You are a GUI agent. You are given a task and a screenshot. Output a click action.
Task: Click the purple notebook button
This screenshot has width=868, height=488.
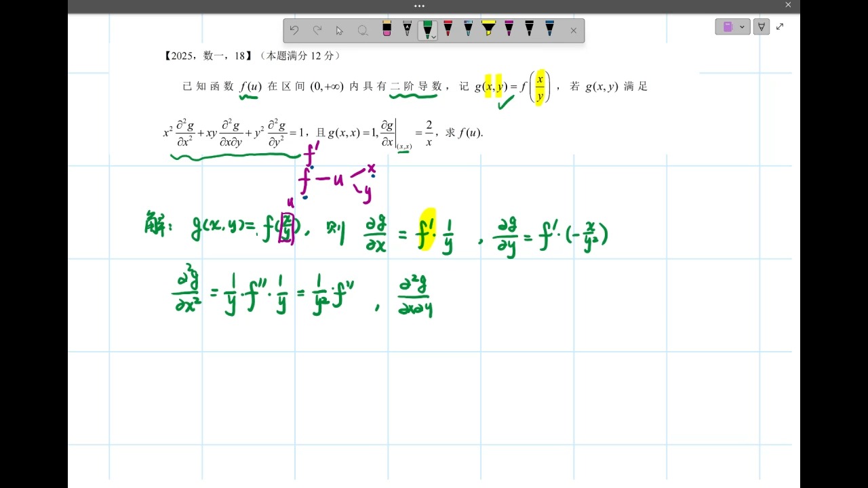(729, 26)
